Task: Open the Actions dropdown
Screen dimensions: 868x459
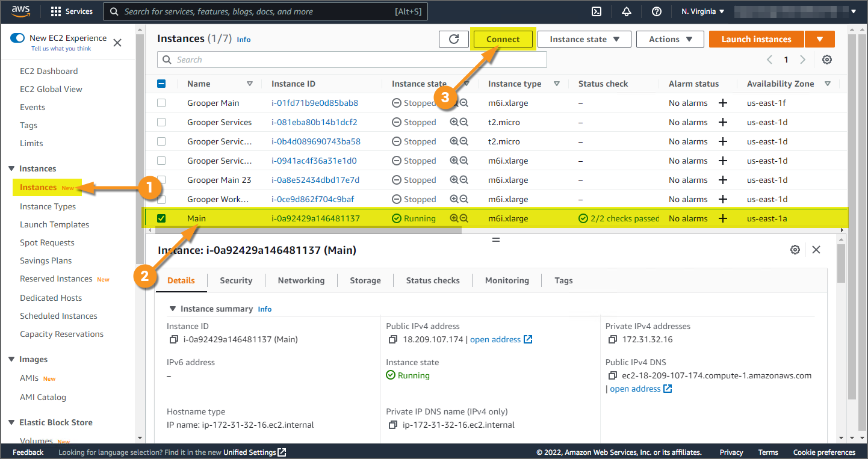Action: (x=669, y=39)
